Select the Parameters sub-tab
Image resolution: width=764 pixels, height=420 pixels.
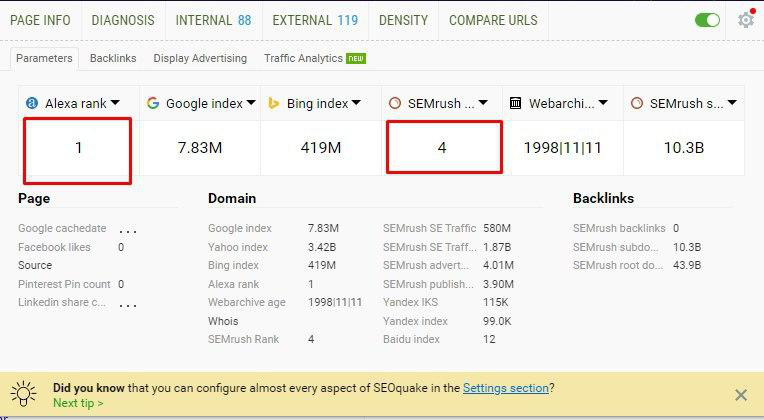pyautogui.click(x=44, y=58)
